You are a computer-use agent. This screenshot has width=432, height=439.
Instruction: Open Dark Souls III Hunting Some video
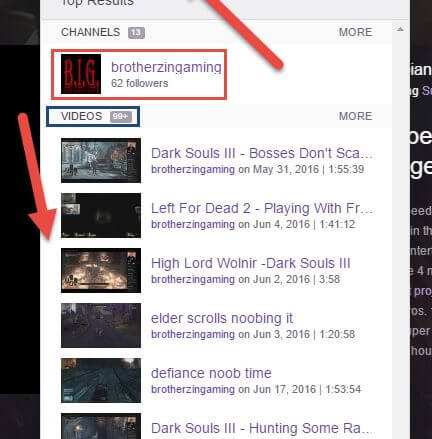(x=262, y=428)
